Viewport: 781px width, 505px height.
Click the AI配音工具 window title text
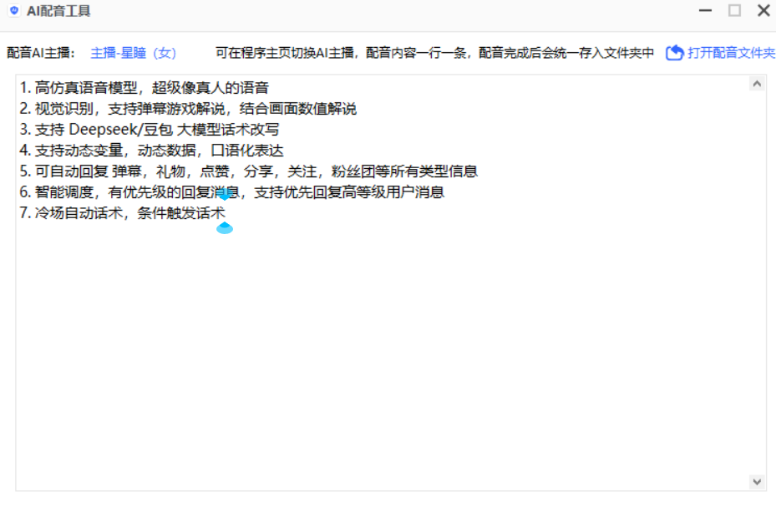pyautogui.click(x=58, y=11)
